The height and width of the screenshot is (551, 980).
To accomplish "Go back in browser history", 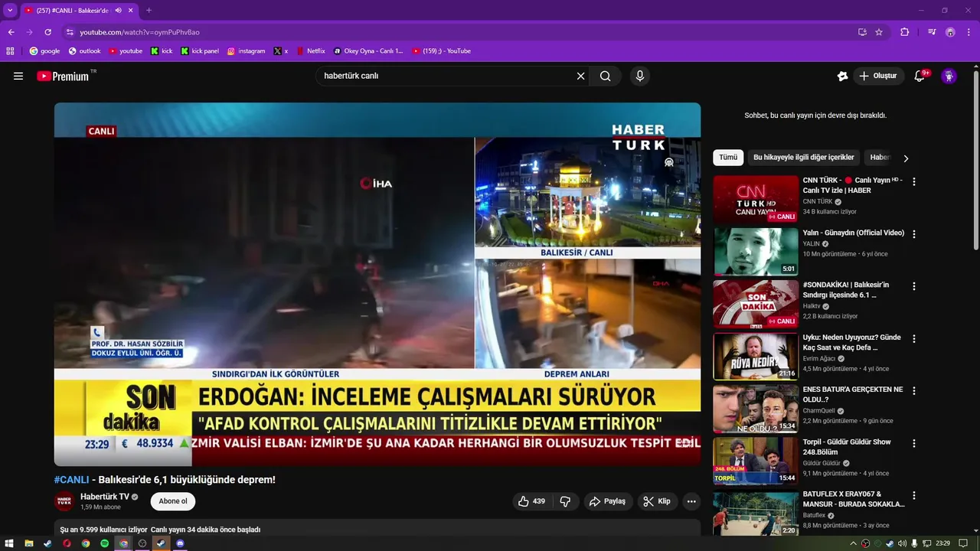I will point(11,32).
